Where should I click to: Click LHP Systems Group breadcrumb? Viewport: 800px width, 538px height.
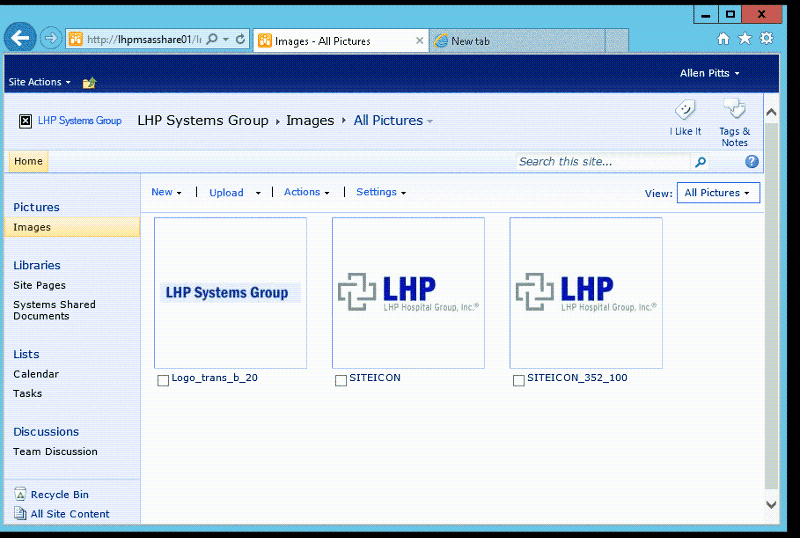click(x=203, y=120)
